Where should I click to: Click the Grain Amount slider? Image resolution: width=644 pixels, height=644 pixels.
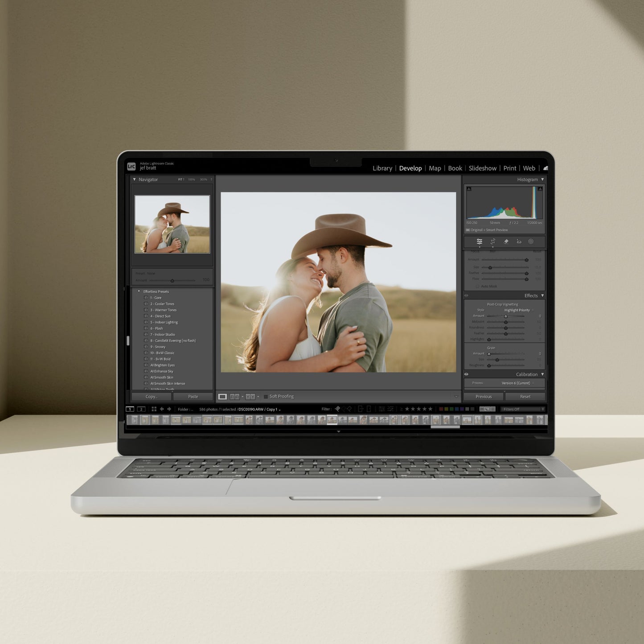tap(506, 354)
